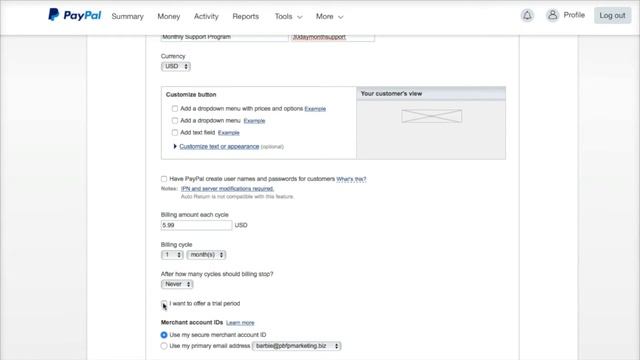Enable the 'Add text field' checkbox
Screen dimensions: 640x360
175,133
